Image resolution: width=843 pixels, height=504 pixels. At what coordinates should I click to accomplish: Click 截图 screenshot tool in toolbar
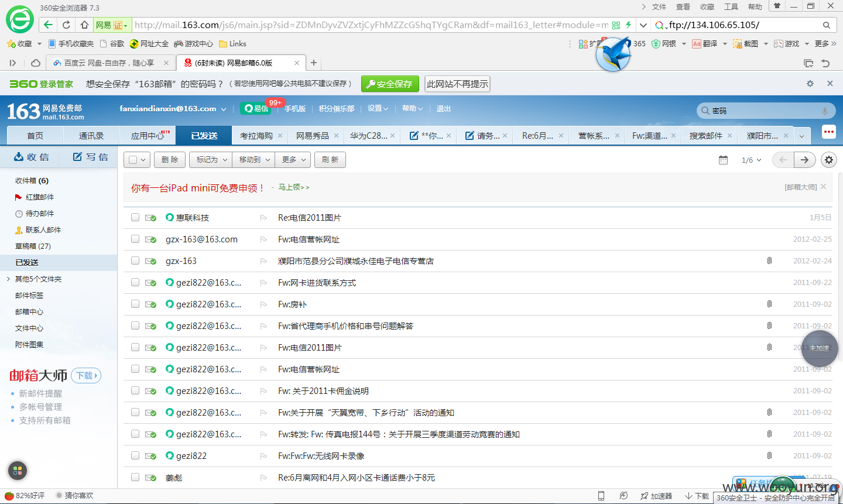[x=746, y=44]
